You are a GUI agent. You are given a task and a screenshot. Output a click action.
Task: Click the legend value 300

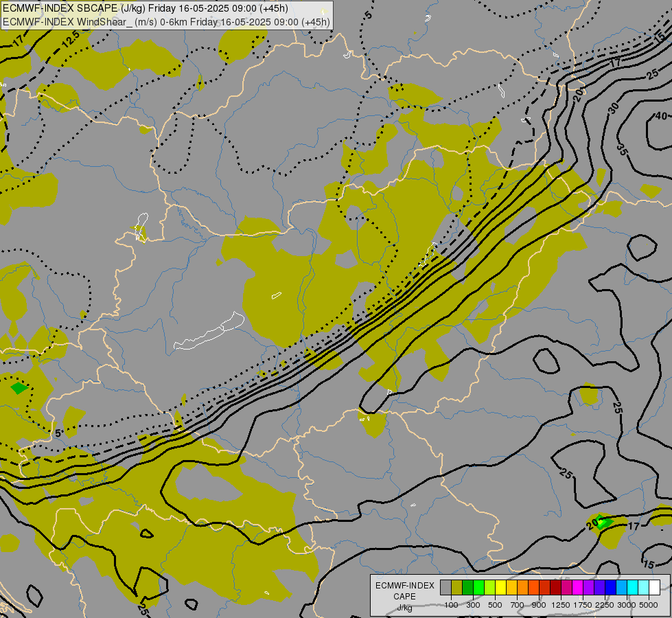pyautogui.click(x=473, y=605)
